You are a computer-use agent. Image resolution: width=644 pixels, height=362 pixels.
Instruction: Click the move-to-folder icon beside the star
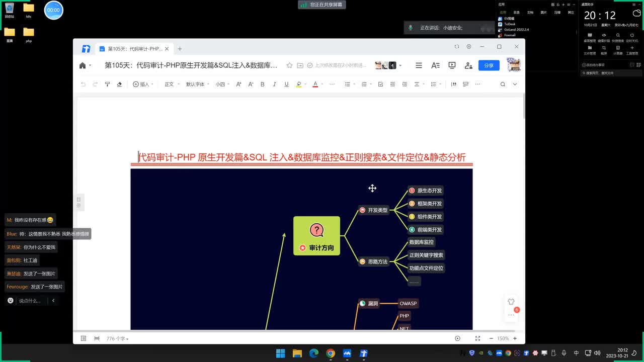[x=300, y=65]
